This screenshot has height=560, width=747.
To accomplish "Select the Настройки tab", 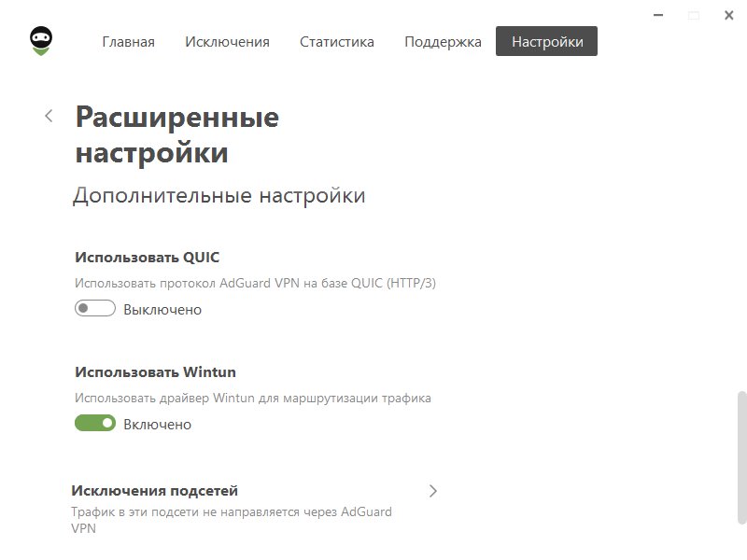I will point(546,41).
